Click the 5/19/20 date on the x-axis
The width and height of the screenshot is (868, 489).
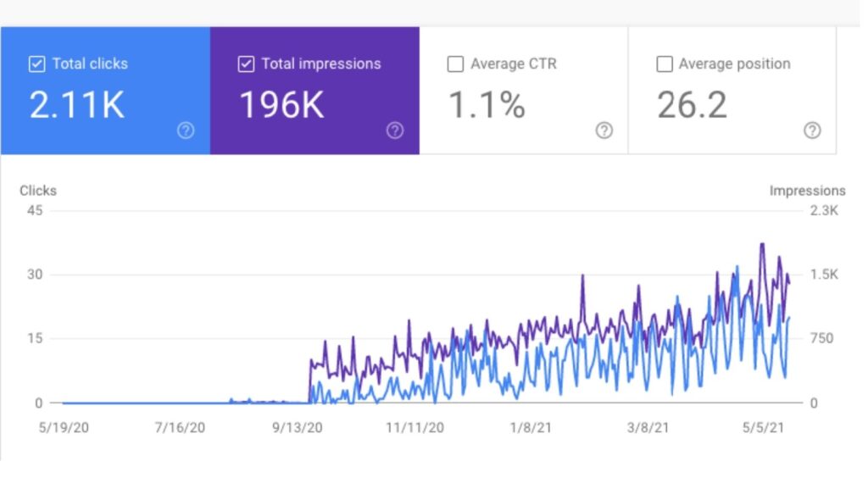click(x=64, y=429)
